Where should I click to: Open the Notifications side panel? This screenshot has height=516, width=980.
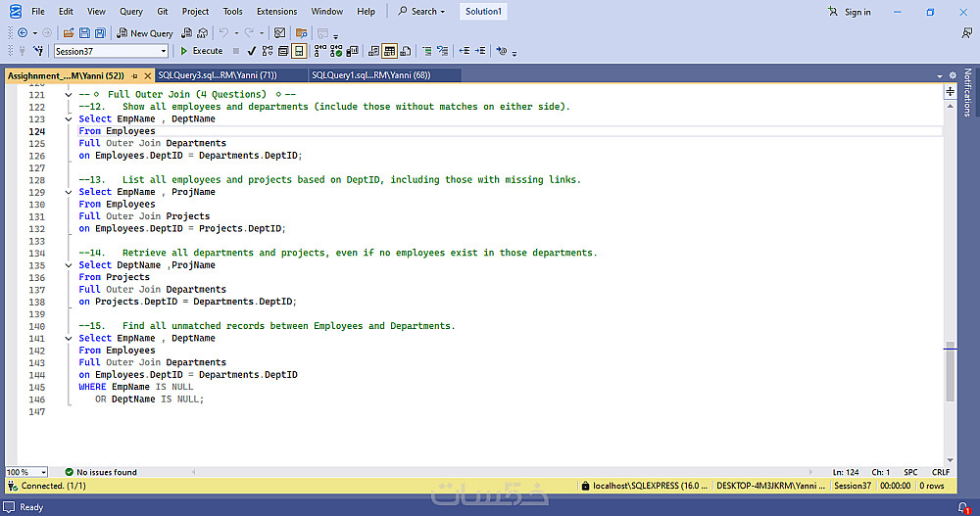[x=968, y=92]
